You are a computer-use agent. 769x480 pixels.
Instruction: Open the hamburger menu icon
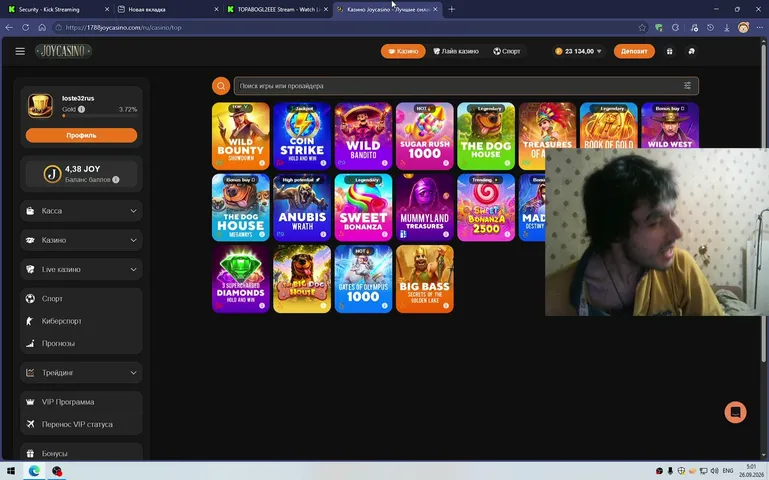(20, 51)
